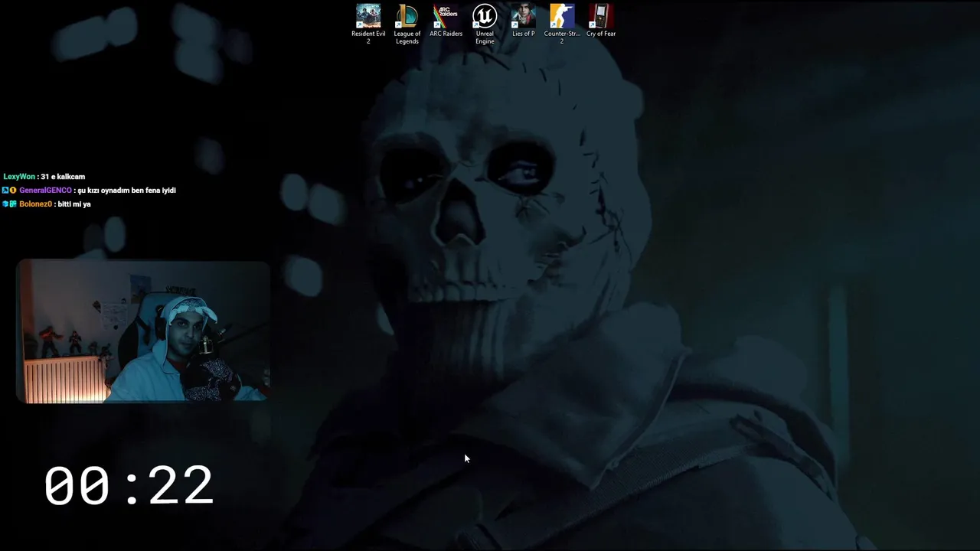The image size is (980, 551).
Task: Click the message 'şu kızı oynadım ben fena iyidi'
Action: 127,191
